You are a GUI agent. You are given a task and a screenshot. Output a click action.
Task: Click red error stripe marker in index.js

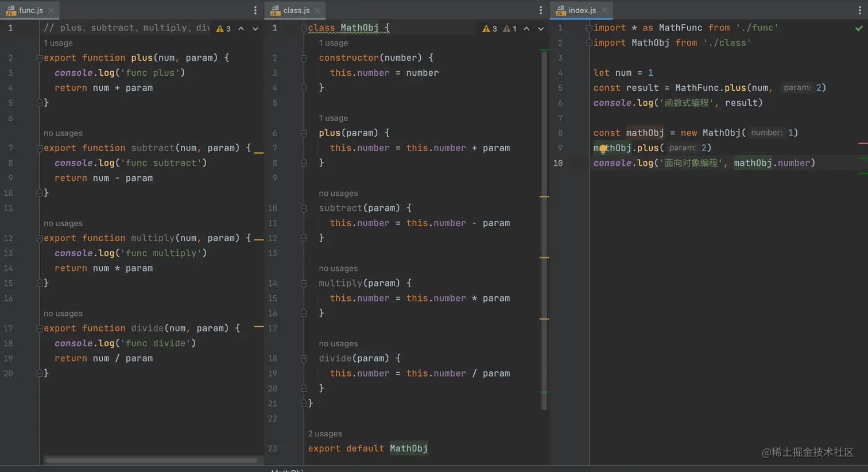coord(863,143)
